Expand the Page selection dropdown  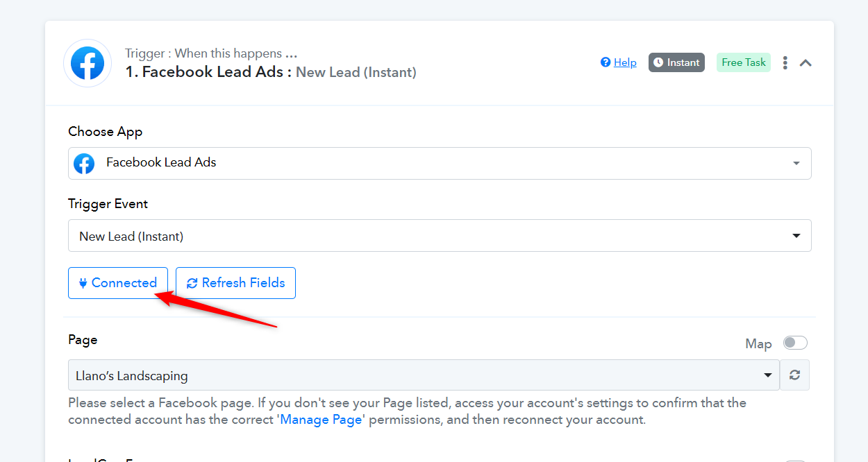424,375
